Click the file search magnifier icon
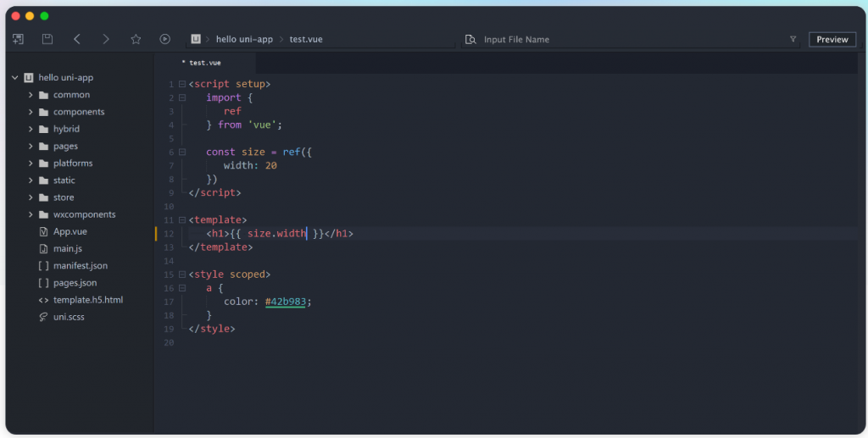868x438 pixels. click(470, 39)
